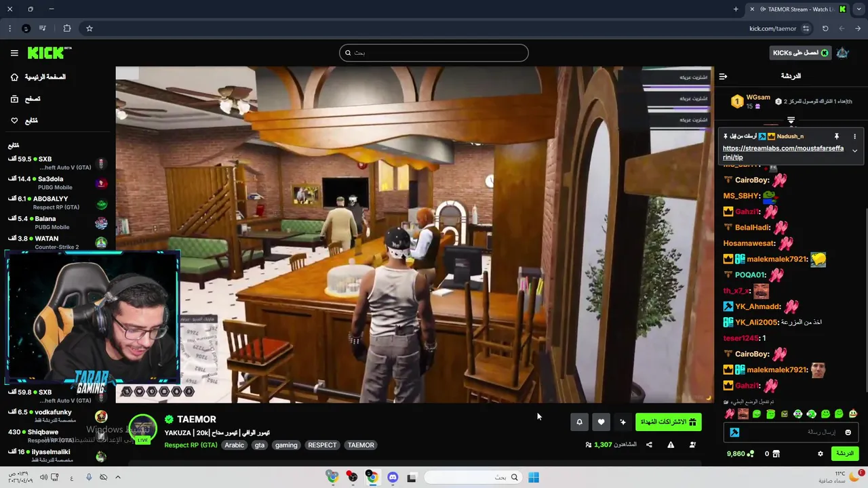
Task: Click the blue hammer badge in chat input
Action: (x=734, y=432)
